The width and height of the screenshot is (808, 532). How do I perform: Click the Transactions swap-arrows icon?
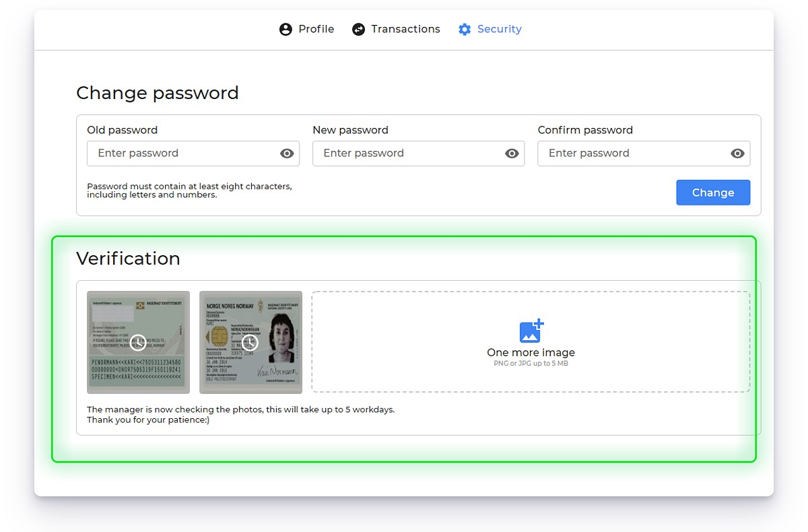click(359, 30)
